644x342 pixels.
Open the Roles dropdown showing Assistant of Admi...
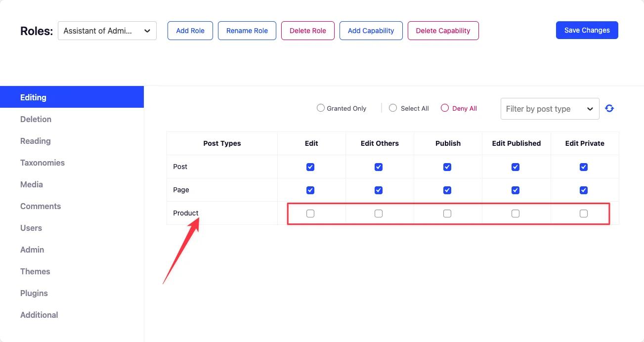pyautogui.click(x=107, y=31)
